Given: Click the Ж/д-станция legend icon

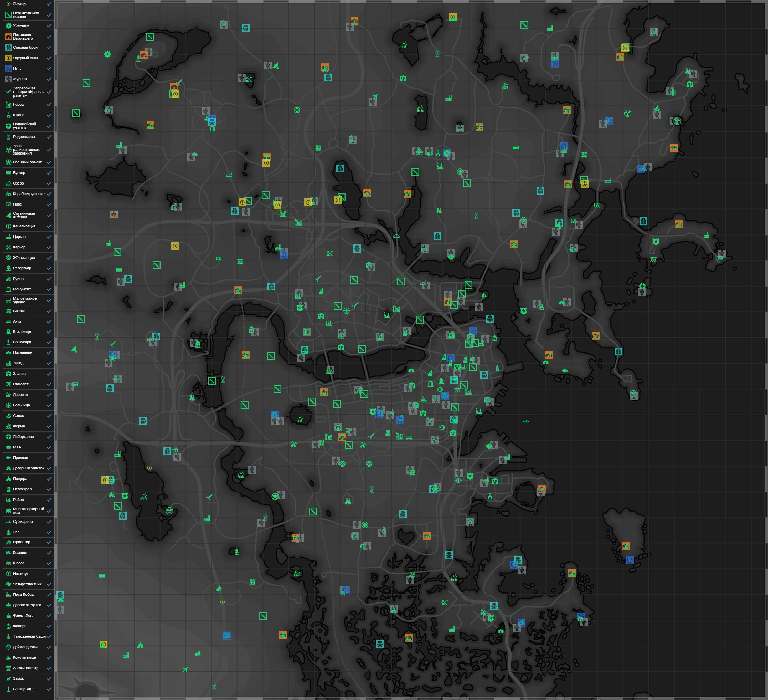Looking at the screenshot, I should [x=8, y=258].
